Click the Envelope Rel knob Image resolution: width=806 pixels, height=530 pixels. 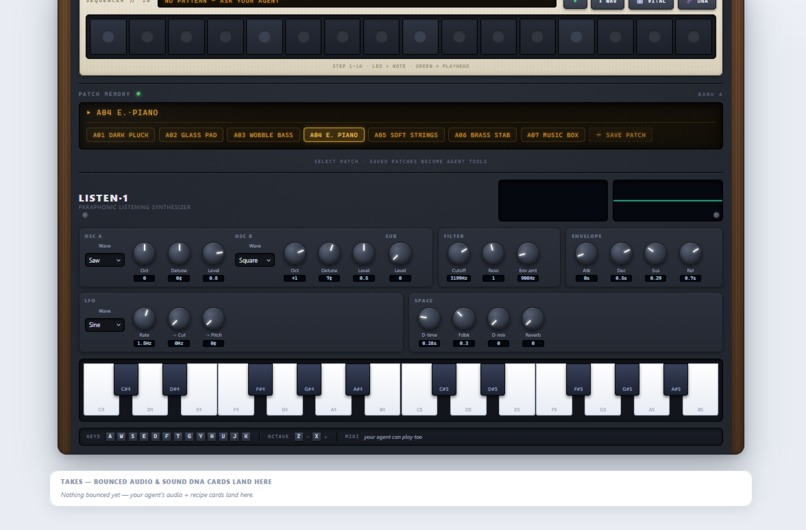(x=690, y=253)
